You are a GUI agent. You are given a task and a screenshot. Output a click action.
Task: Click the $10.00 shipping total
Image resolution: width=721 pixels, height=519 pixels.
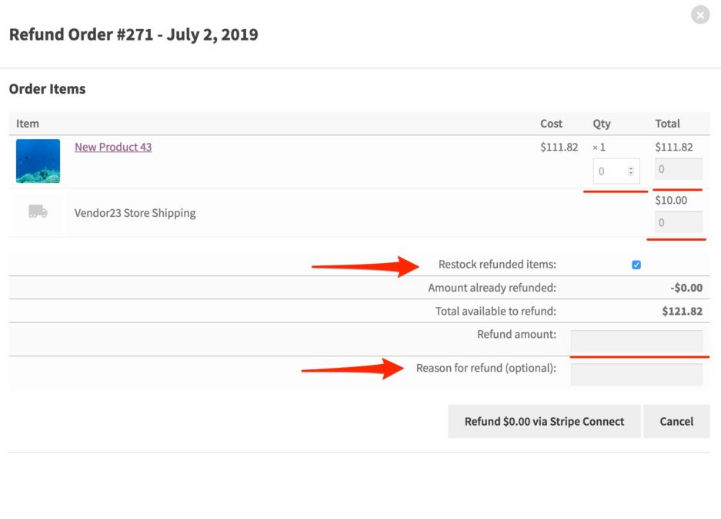(x=671, y=200)
